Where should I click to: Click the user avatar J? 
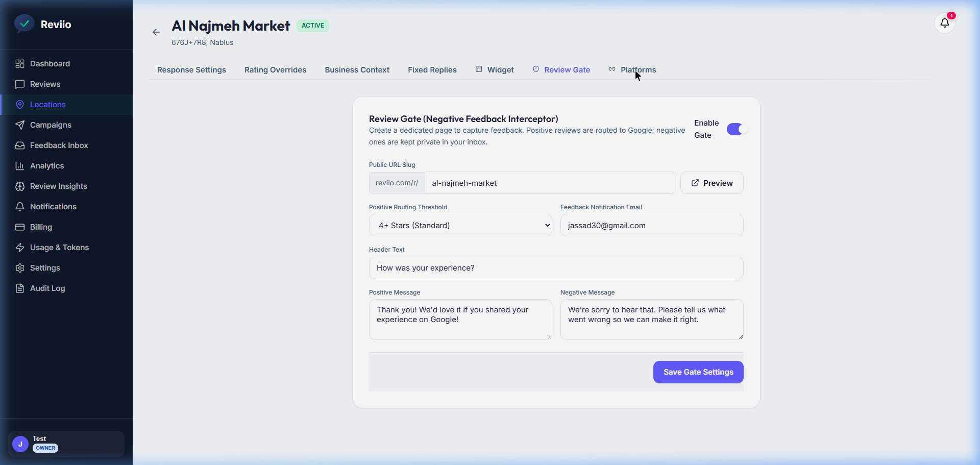[x=20, y=444]
